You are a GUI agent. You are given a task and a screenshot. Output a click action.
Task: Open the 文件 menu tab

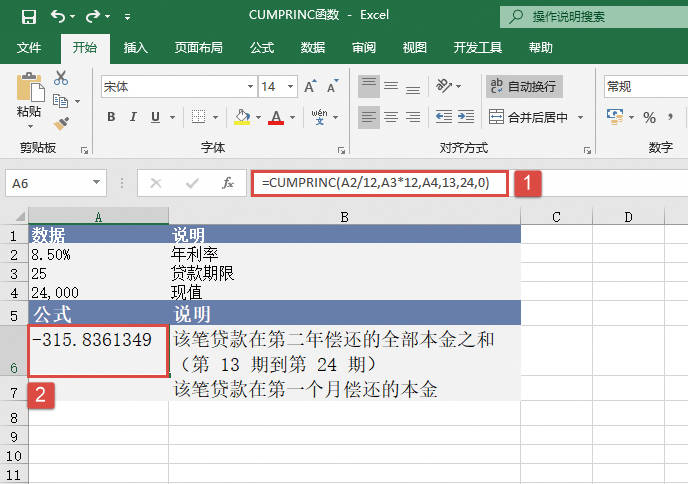pyautogui.click(x=29, y=48)
